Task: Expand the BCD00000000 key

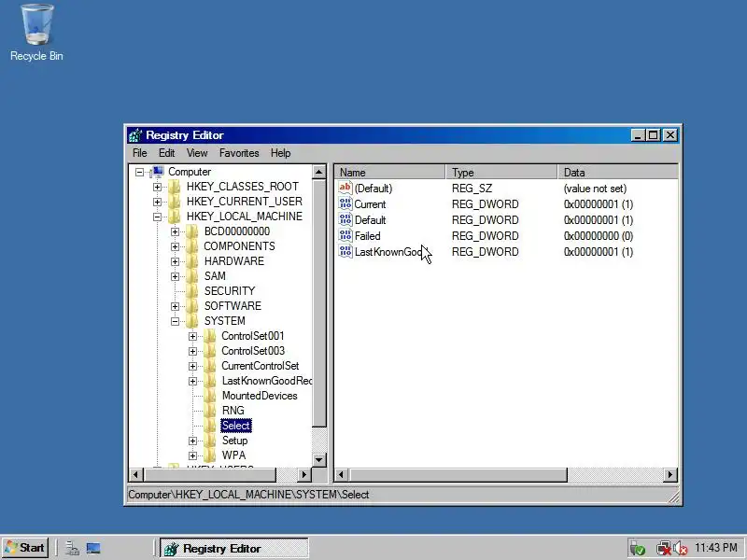Action: pyautogui.click(x=175, y=231)
